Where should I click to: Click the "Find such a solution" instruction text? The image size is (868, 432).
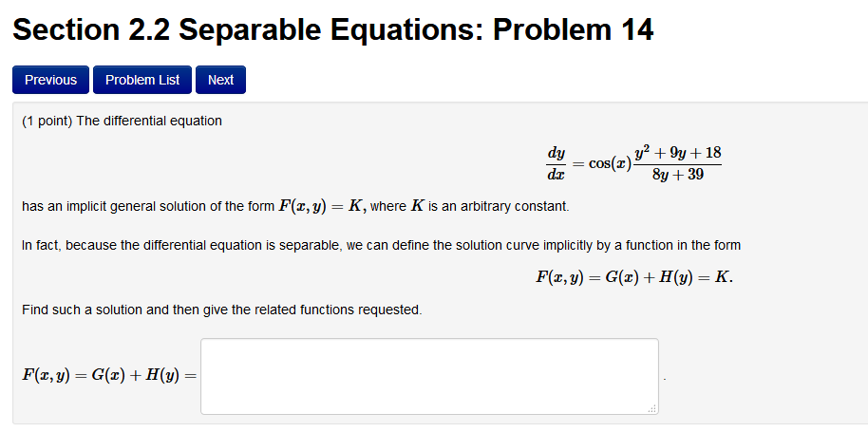pos(222,310)
